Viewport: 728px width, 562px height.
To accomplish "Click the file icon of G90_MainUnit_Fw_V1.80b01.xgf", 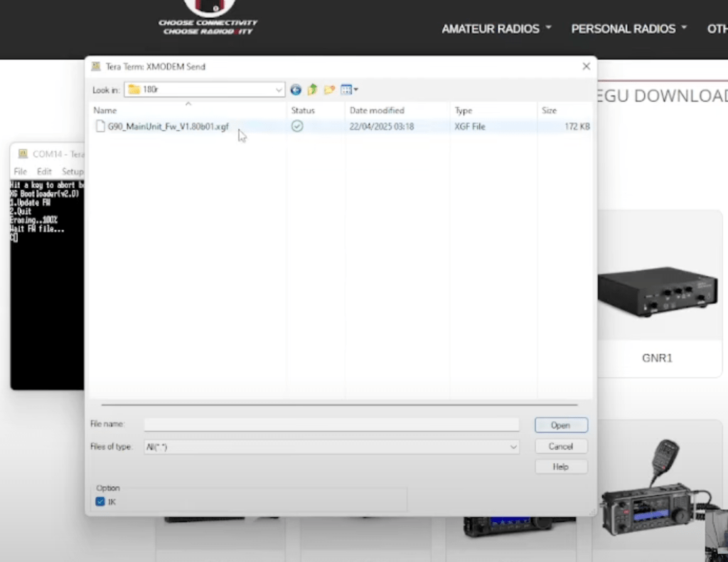I will point(100,127).
